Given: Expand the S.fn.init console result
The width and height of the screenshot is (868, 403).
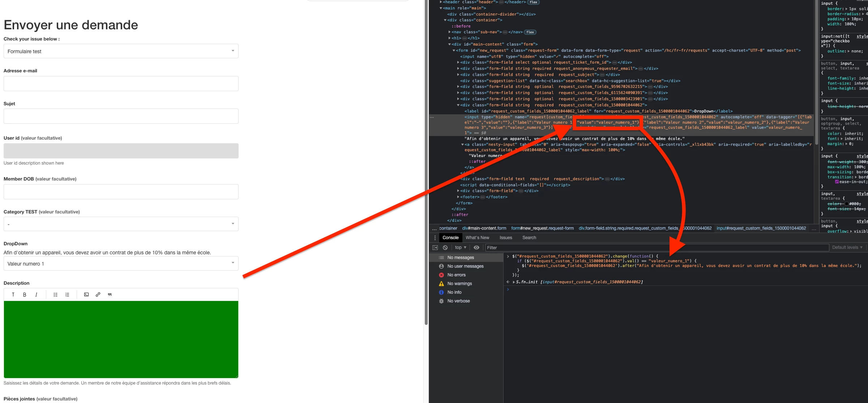Looking at the screenshot, I should [x=513, y=282].
